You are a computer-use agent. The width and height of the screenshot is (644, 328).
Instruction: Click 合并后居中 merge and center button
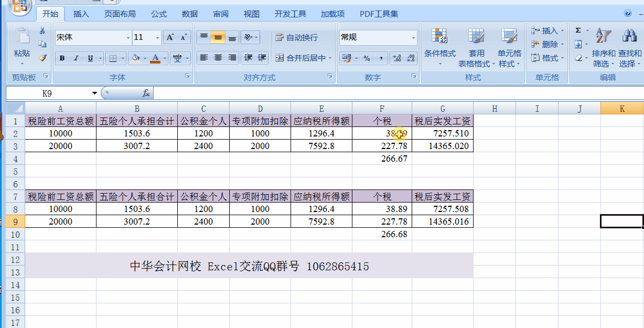click(x=300, y=58)
